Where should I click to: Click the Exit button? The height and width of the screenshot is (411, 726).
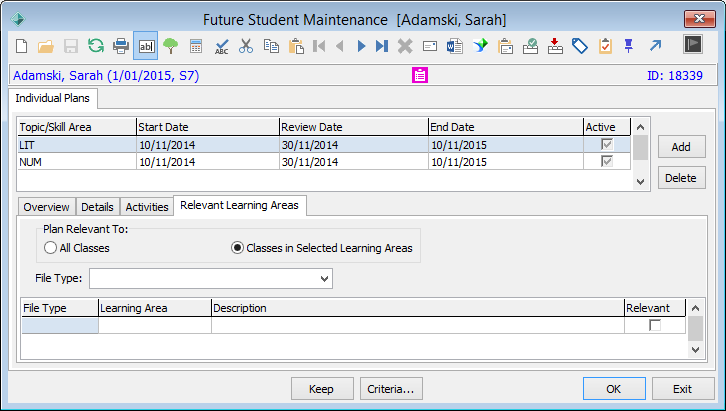pyautogui.click(x=683, y=389)
